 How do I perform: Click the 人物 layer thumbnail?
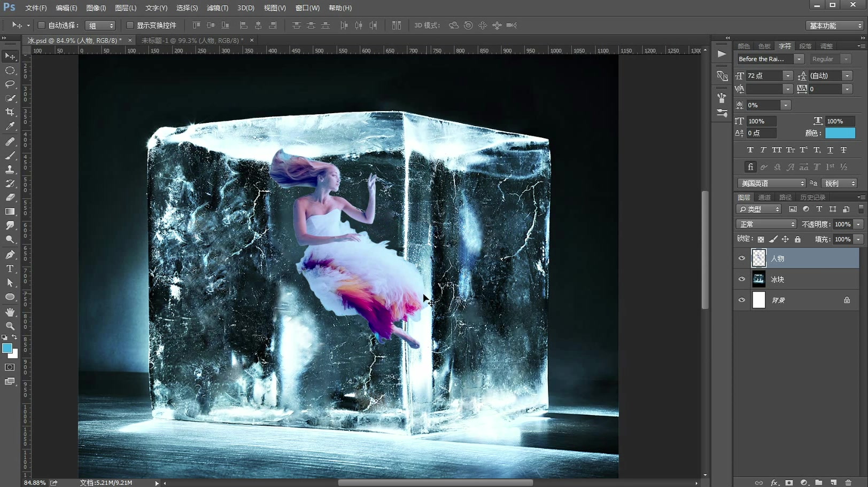coord(759,258)
